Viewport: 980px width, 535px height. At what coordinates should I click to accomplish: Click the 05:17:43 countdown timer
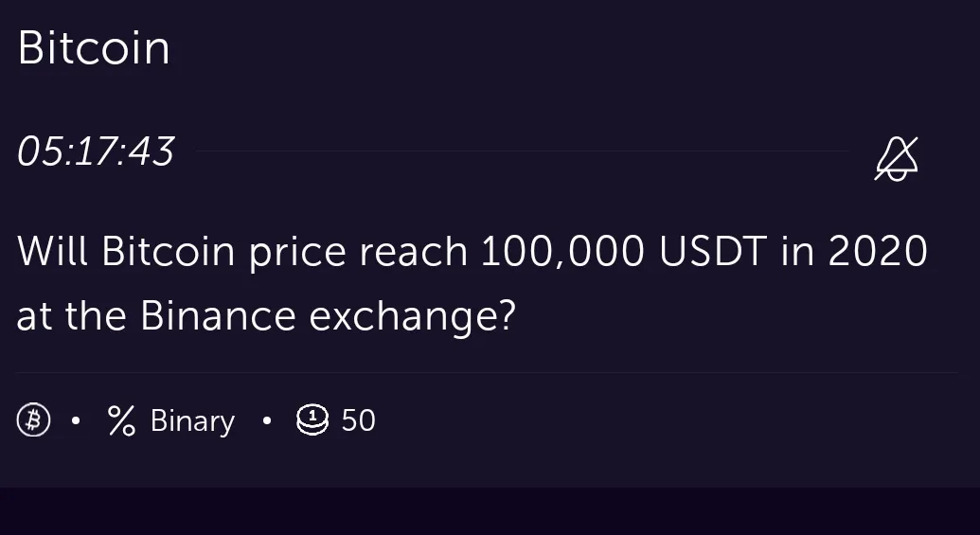(95, 152)
